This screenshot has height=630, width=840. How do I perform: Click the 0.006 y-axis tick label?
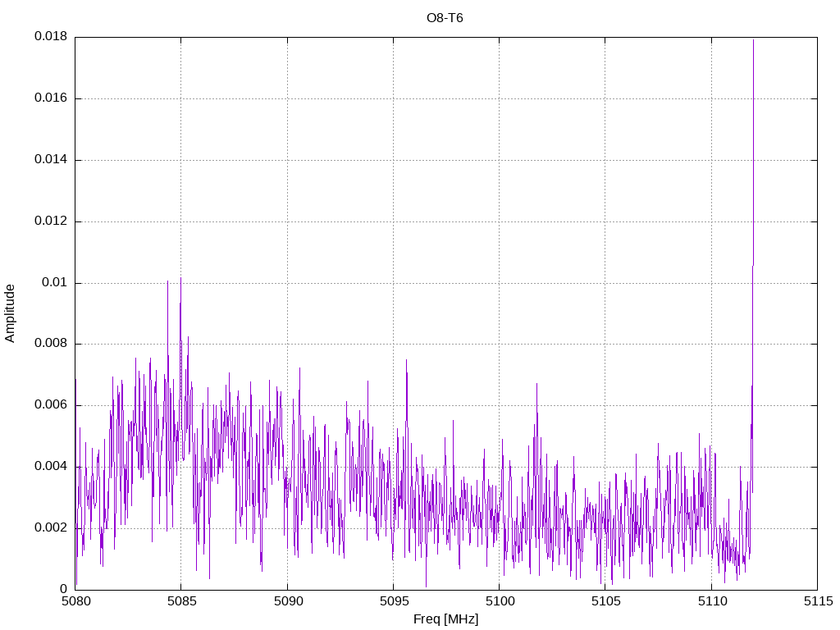(50, 405)
